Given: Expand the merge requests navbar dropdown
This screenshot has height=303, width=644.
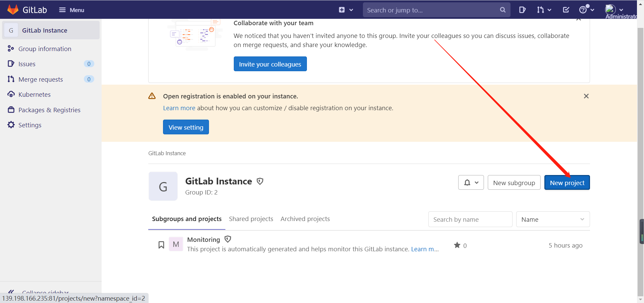Looking at the screenshot, I should (544, 10).
